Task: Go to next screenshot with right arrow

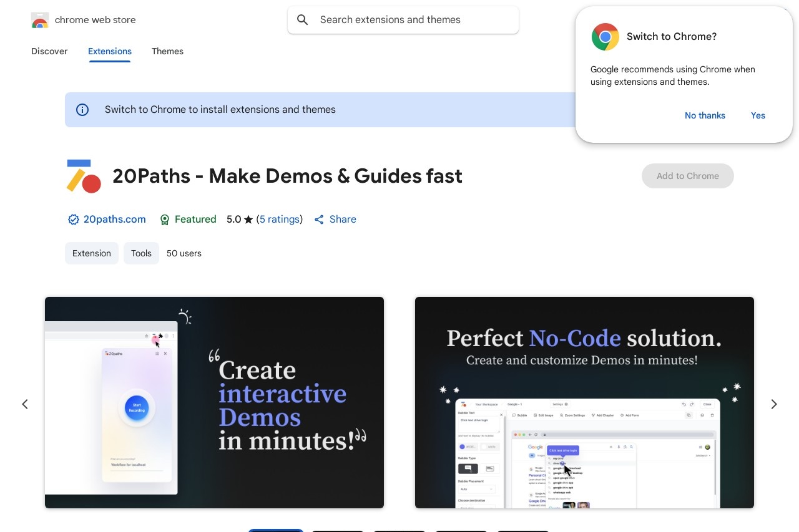Action: tap(774, 404)
